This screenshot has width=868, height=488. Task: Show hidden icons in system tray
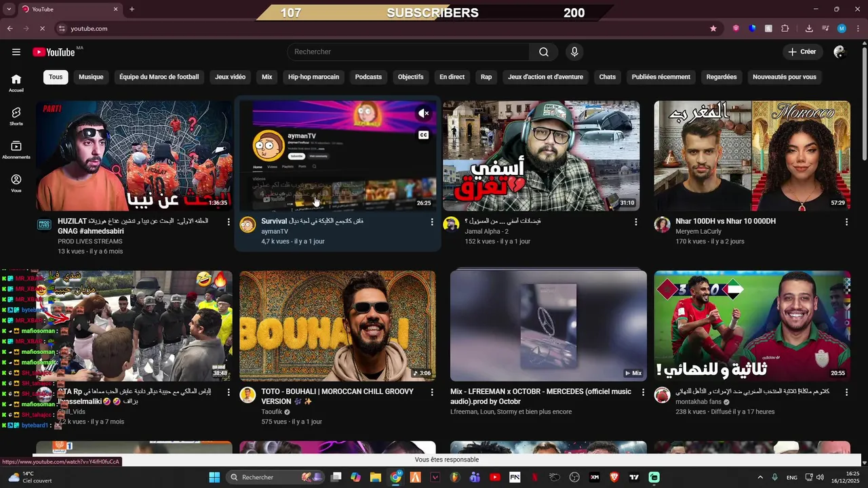(759, 477)
